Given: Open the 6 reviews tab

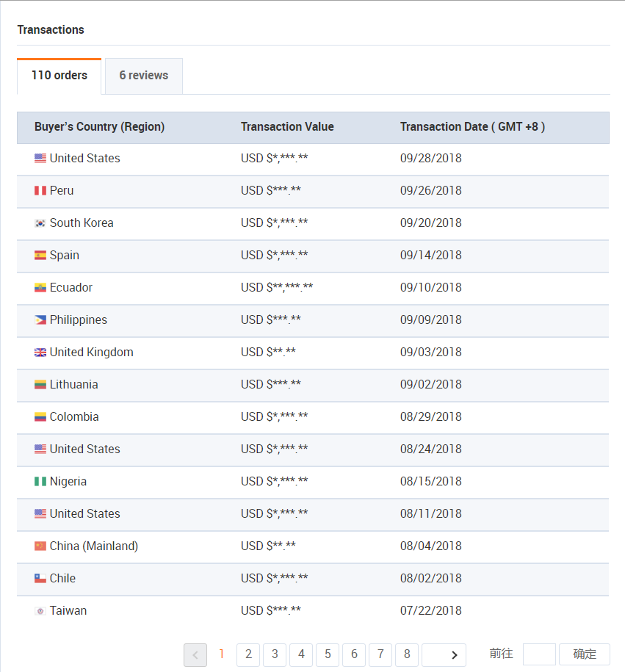Looking at the screenshot, I should (144, 76).
